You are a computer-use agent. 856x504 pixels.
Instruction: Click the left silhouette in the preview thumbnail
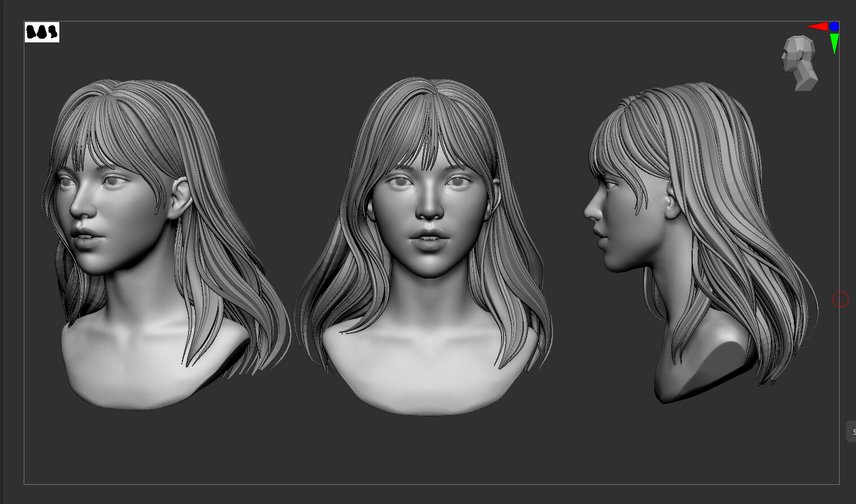(x=31, y=32)
